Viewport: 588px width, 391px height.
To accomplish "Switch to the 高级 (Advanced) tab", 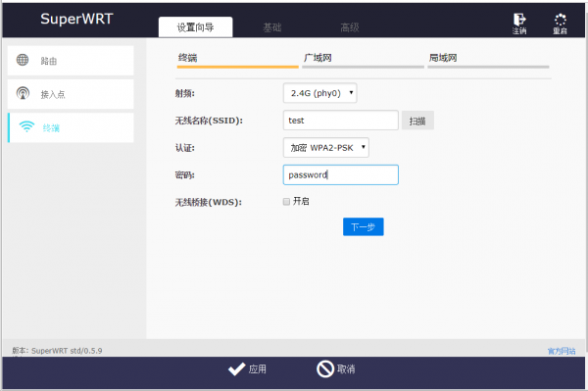I will tap(350, 27).
